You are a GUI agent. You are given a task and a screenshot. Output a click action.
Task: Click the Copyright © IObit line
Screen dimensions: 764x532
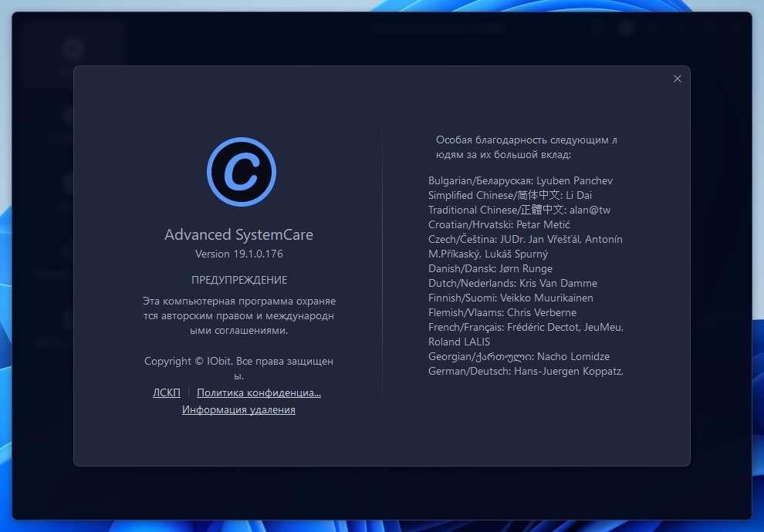click(x=238, y=361)
